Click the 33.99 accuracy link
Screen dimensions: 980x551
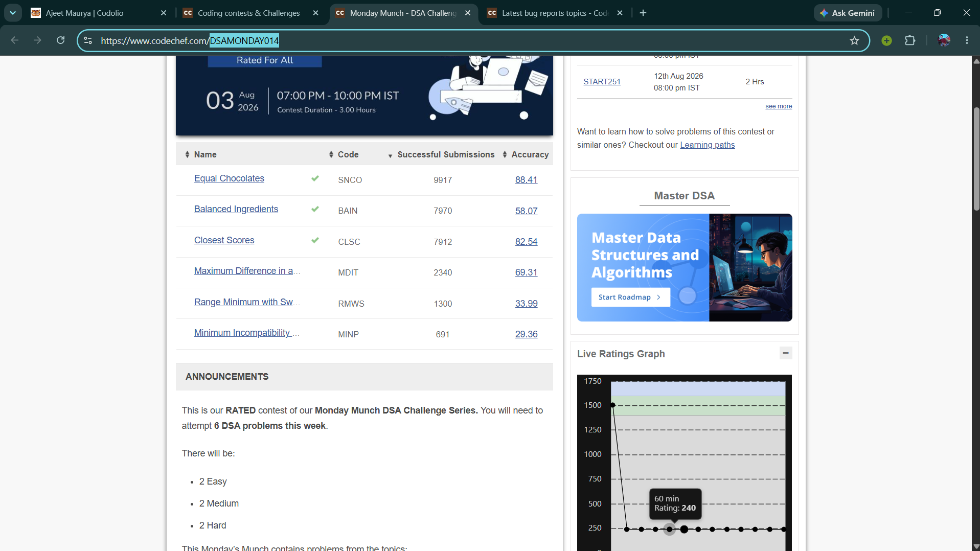click(526, 304)
